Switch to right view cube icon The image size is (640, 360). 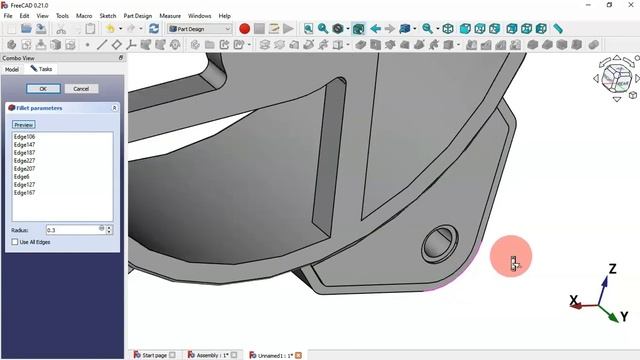coord(495,29)
